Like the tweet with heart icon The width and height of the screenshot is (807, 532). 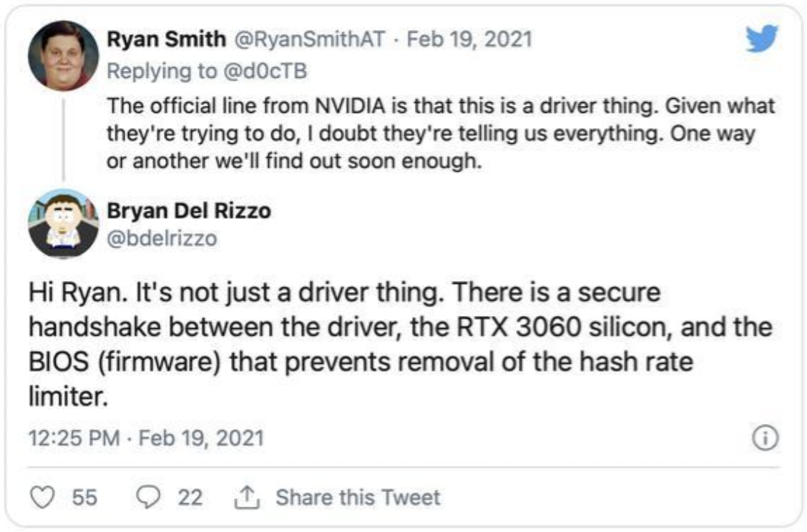(x=44, y=497)
